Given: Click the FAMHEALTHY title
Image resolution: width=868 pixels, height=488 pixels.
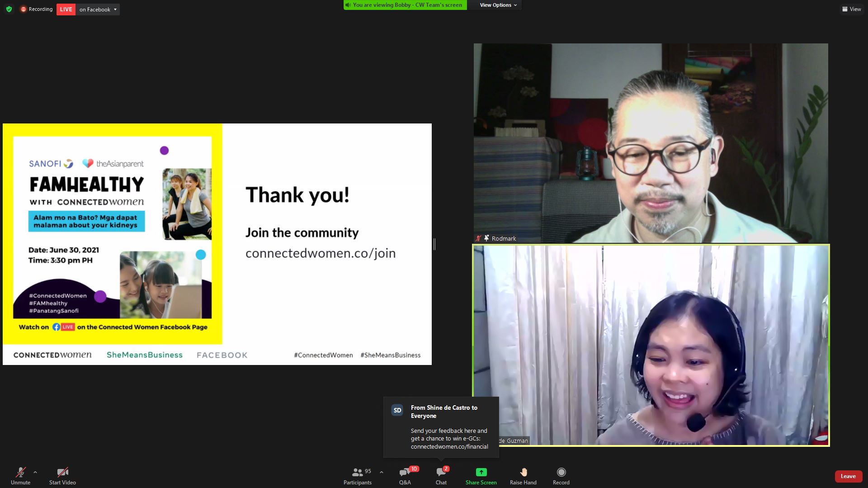Looking at the screenshot, I should coord(87,184).
